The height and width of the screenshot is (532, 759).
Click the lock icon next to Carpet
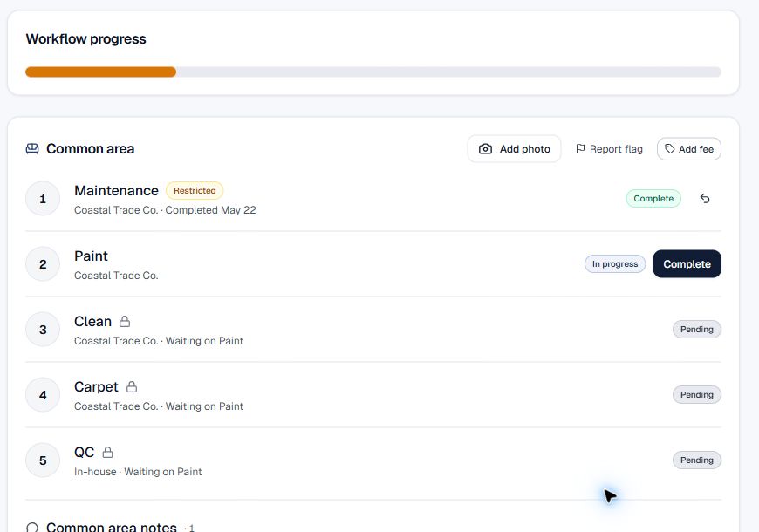(132, 386)
